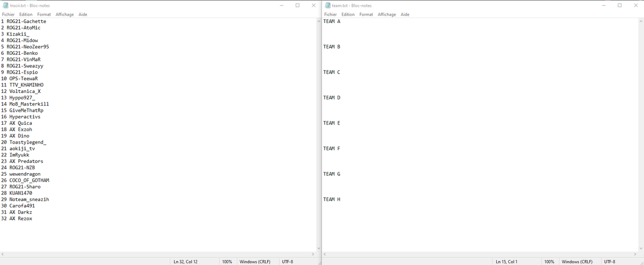Click line '13 Hyppo927_' in Inscri.txt
644x265 pixels.
tap(18, 98)
